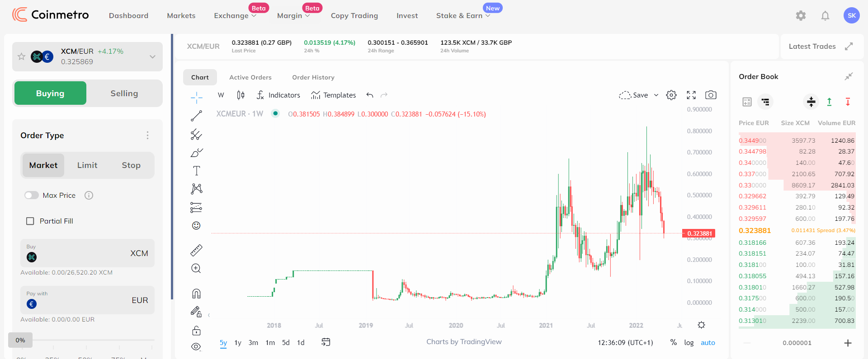The height and width of the screenshot is (359, 868).
Task: Expand the Latest Trades panel
Action: coord(849,46)
